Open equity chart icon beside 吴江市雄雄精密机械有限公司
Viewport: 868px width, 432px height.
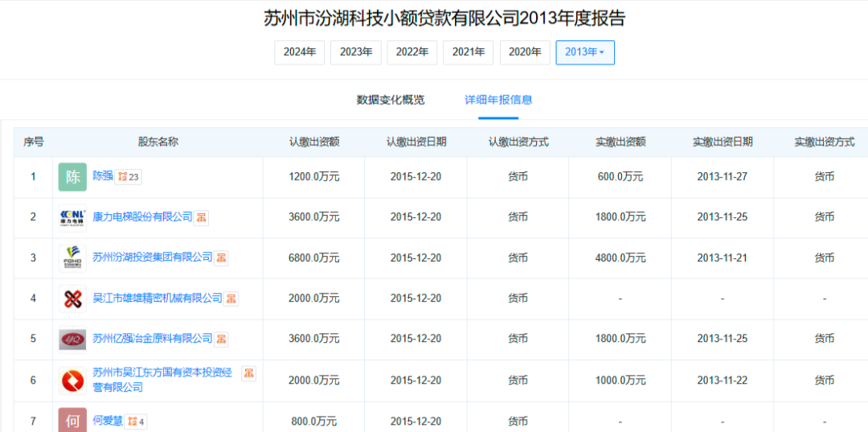click(231, 298)
